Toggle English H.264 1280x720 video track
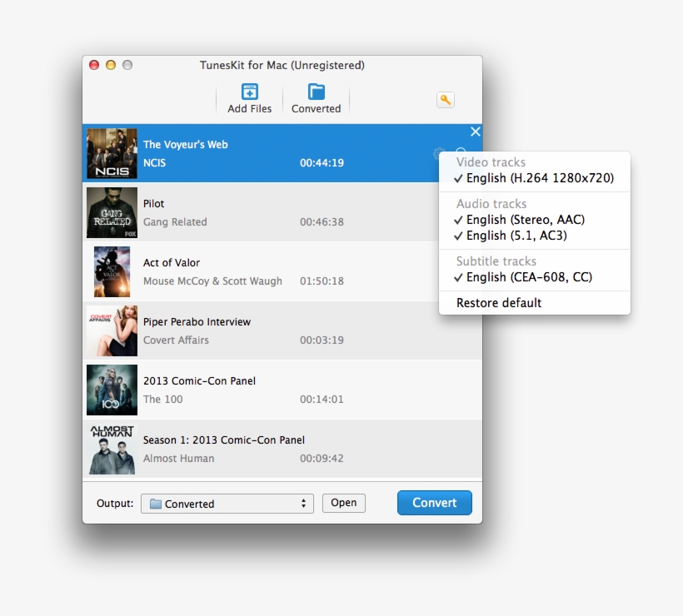 pyautogui.click(x=535, y=178)
